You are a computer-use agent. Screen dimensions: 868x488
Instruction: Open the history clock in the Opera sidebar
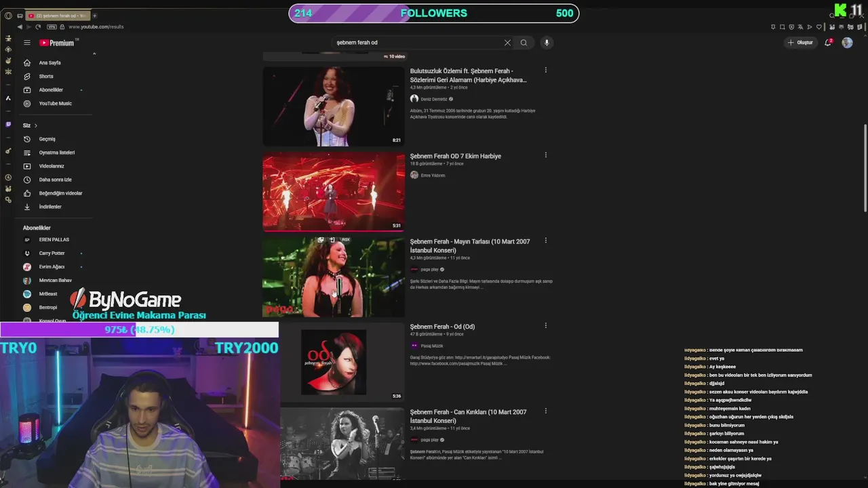pyautogui.click(x=8, y=177)
